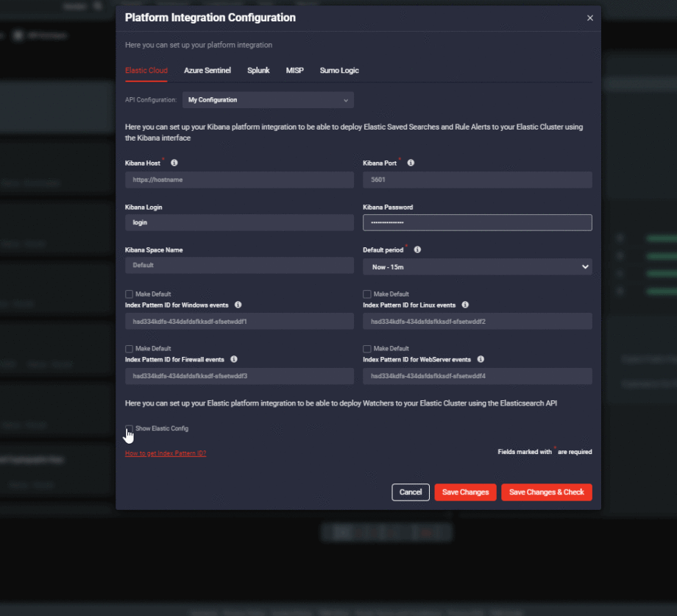Close the Platform Integration Configuration dialog

[x=589, y=18]
